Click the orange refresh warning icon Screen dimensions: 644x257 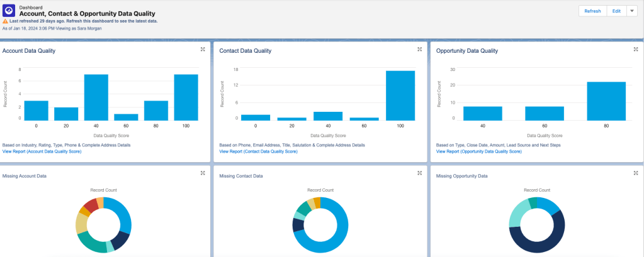tap(5, 21)
